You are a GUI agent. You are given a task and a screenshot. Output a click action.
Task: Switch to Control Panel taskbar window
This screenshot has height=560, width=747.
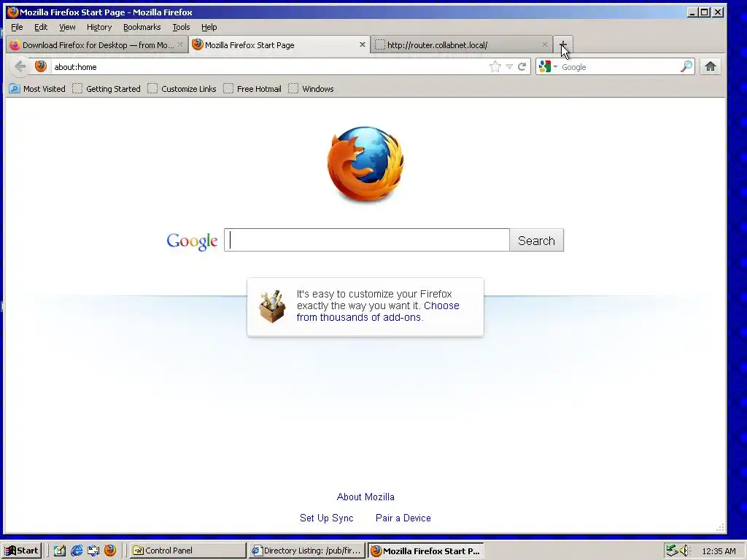click(187, 551)
